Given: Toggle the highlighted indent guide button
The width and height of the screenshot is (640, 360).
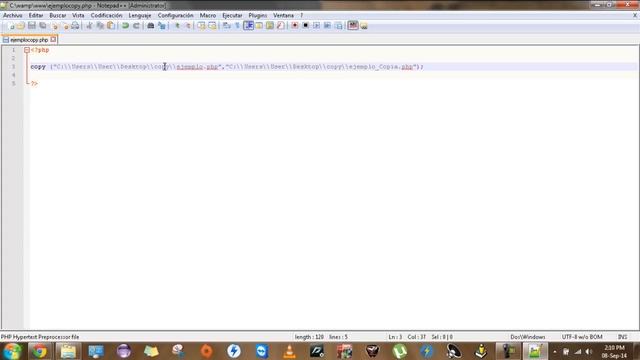Looking at the screenshot, I should pos(249,26).
